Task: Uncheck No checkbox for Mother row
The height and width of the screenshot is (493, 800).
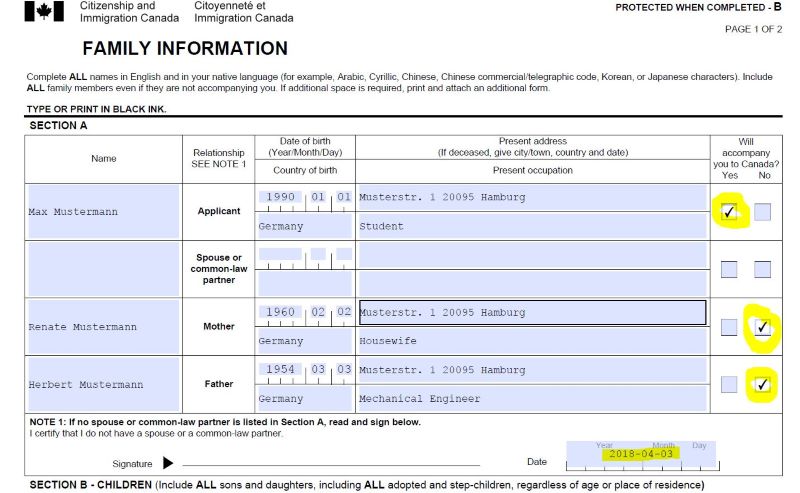Action: coord(762,327)
